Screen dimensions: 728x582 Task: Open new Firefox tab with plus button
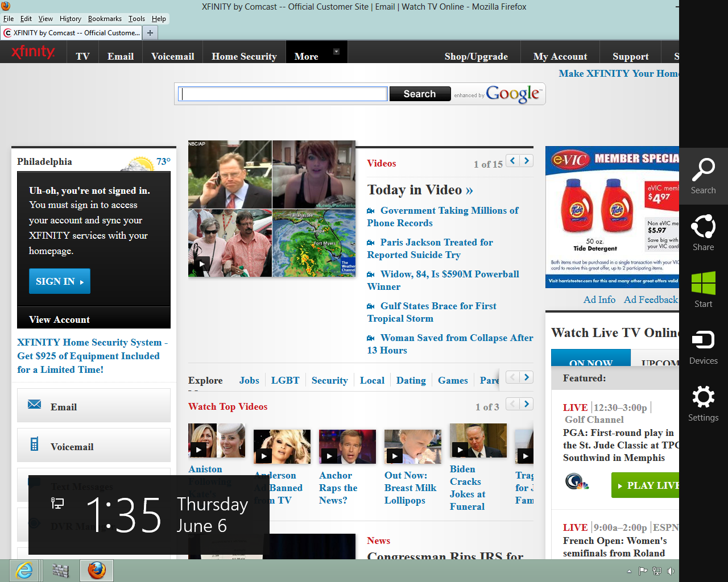click(x=150, y=33)
